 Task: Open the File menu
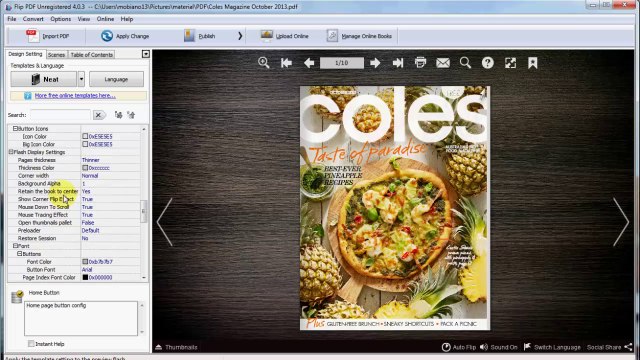coord(12,19)
